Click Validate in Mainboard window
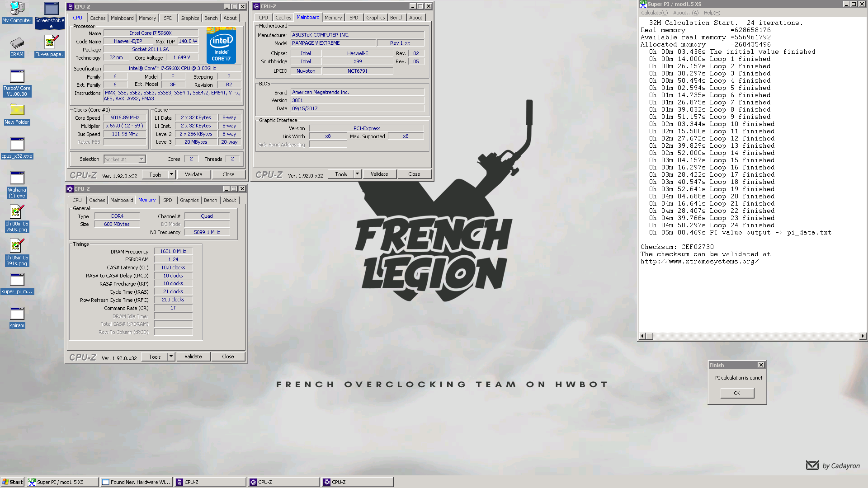Viewport: 868px width, 488px height. click(379, 174)
